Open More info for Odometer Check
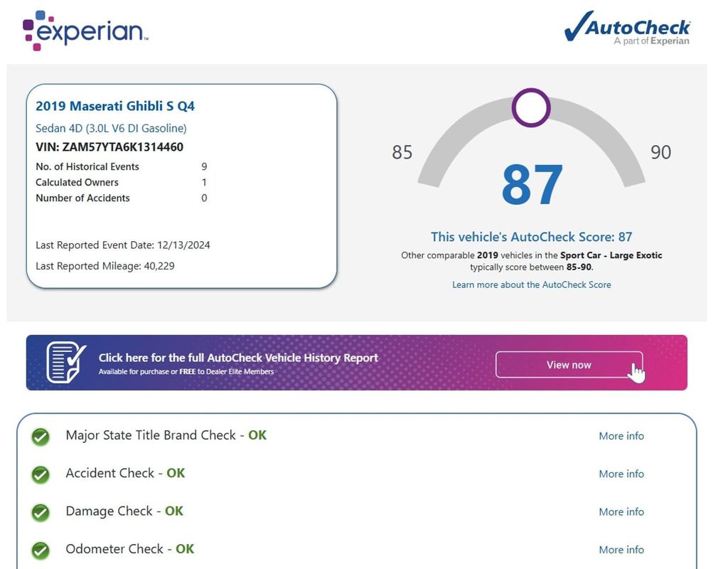The image size is (728, 569). tap(621, 550)
